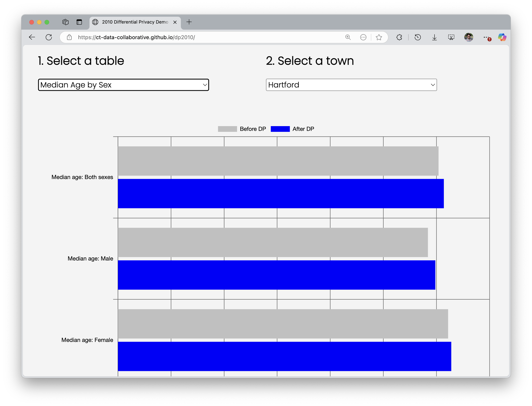Click the gray Before DP color swatch

[x=227, y=129]
